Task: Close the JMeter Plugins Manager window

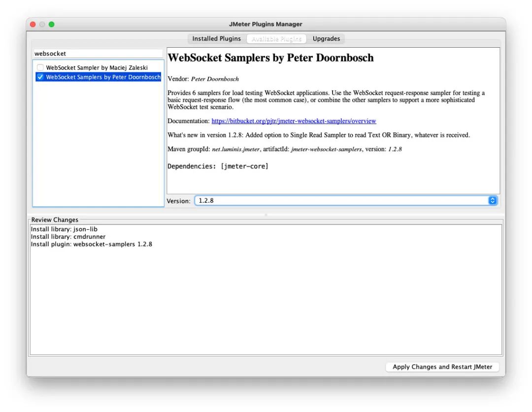Action: pyautogui.click(x=33, y=25)
